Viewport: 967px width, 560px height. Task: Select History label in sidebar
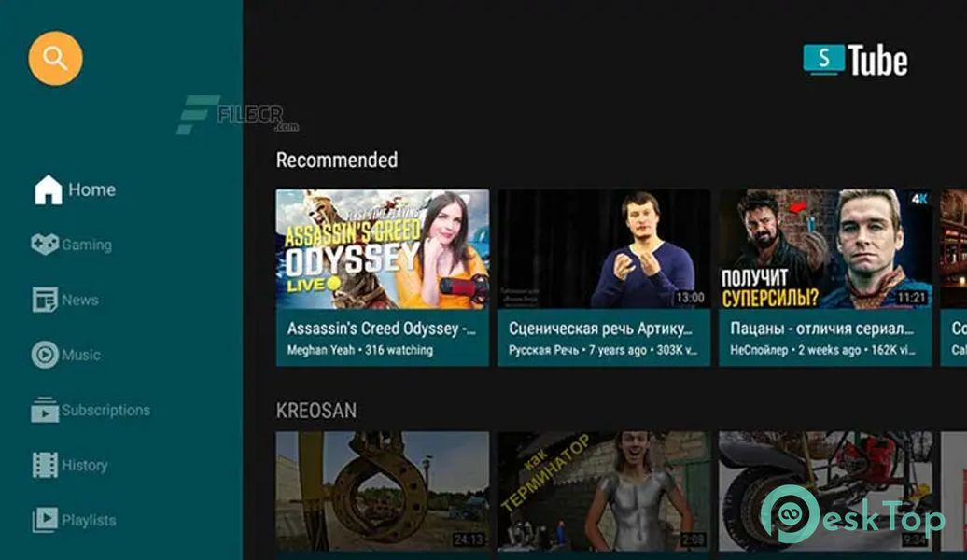[85, 465]
